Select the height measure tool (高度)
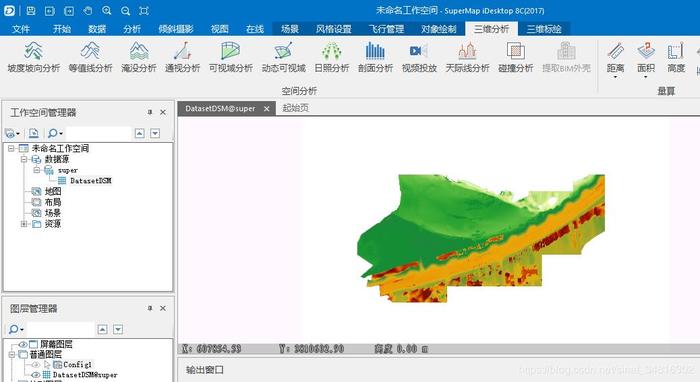This screenshot has width=700, height=382. 676,57
